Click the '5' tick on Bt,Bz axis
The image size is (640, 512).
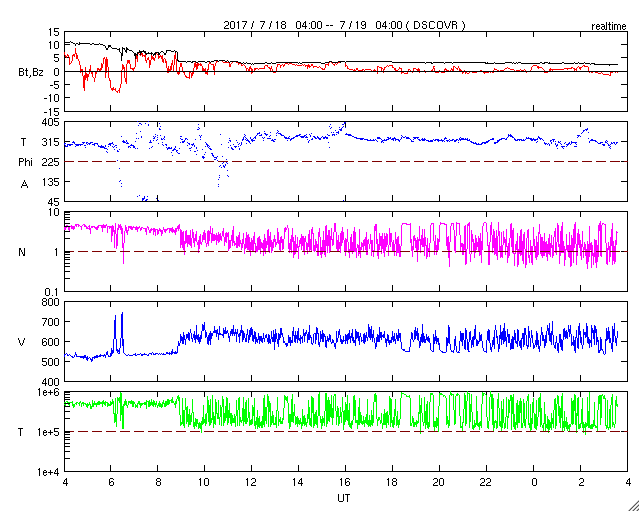coord(56,58)
